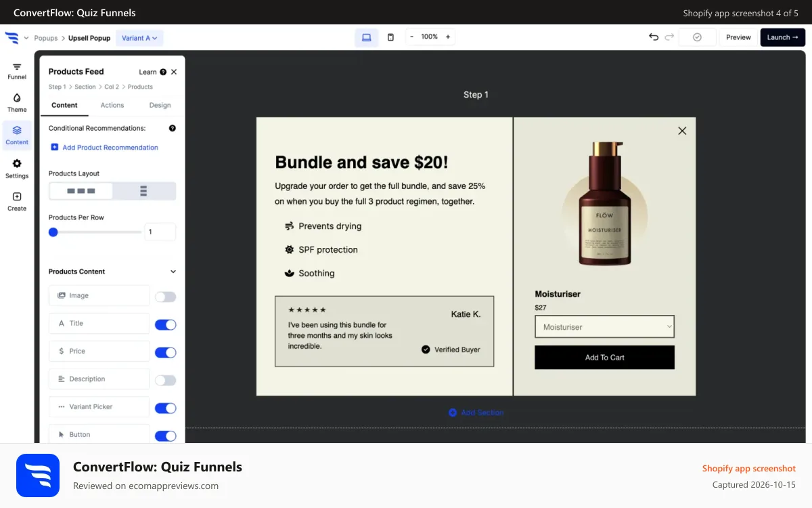
Task: Adjust the Products Per Row slider
Action: tap(95, 232)
